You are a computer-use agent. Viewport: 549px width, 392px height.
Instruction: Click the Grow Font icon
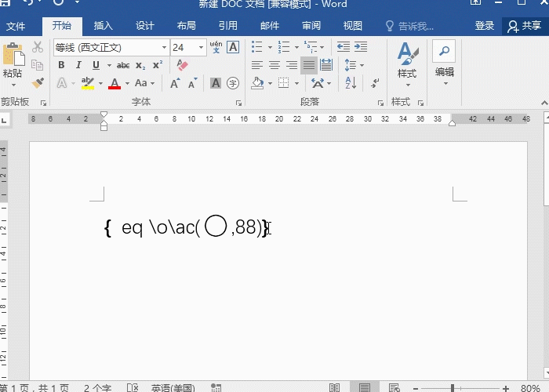[x=175, y=83]
